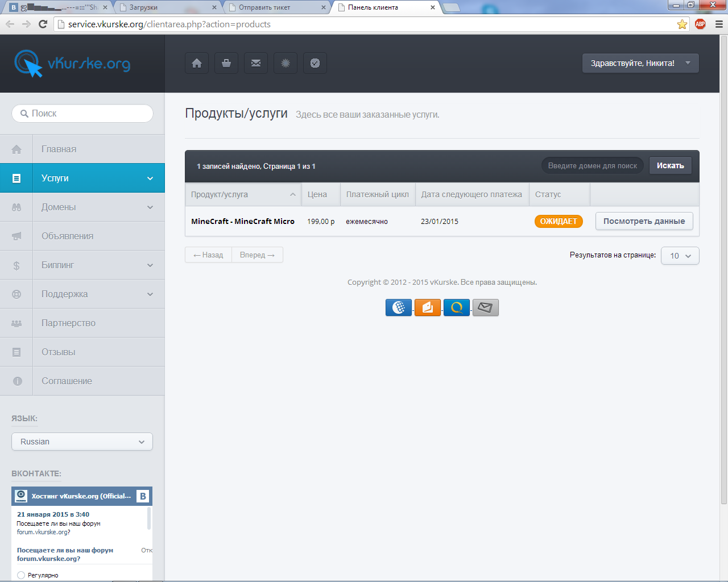The image size is (728, 582).
Task: Sort by the Цена column header
Action: pyautogui.click(x=321, y=194)
